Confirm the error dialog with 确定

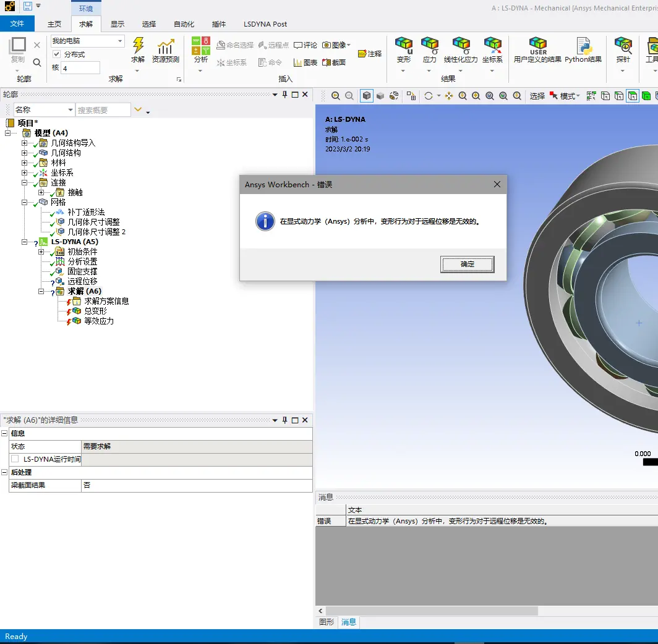467,264
